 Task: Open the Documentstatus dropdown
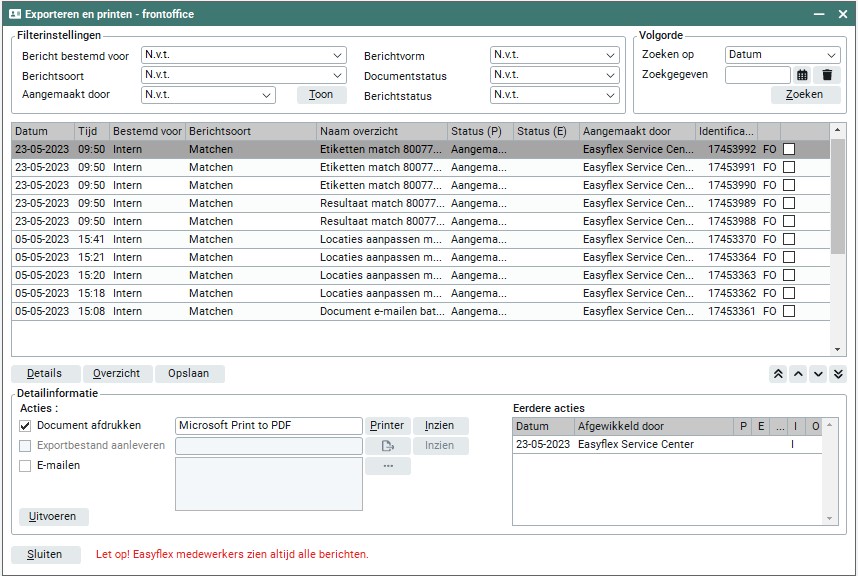click(x=554, y=75)
